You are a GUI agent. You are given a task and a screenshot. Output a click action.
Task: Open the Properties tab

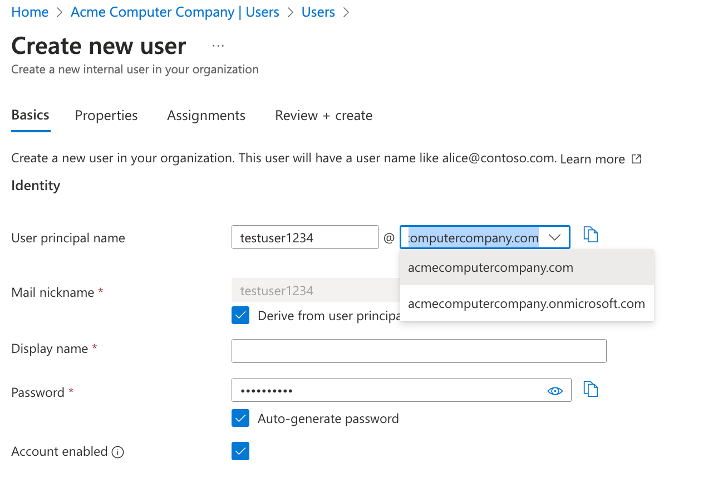pos(106,115)
